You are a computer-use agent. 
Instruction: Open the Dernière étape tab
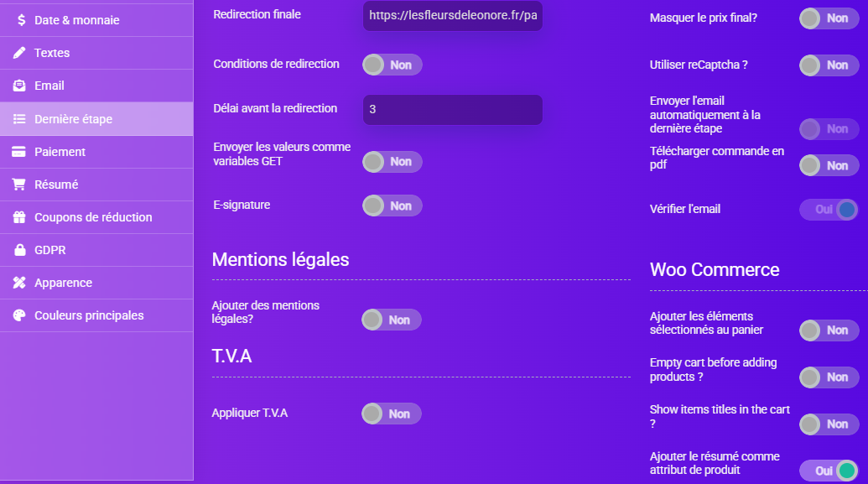tap(97, 119)
